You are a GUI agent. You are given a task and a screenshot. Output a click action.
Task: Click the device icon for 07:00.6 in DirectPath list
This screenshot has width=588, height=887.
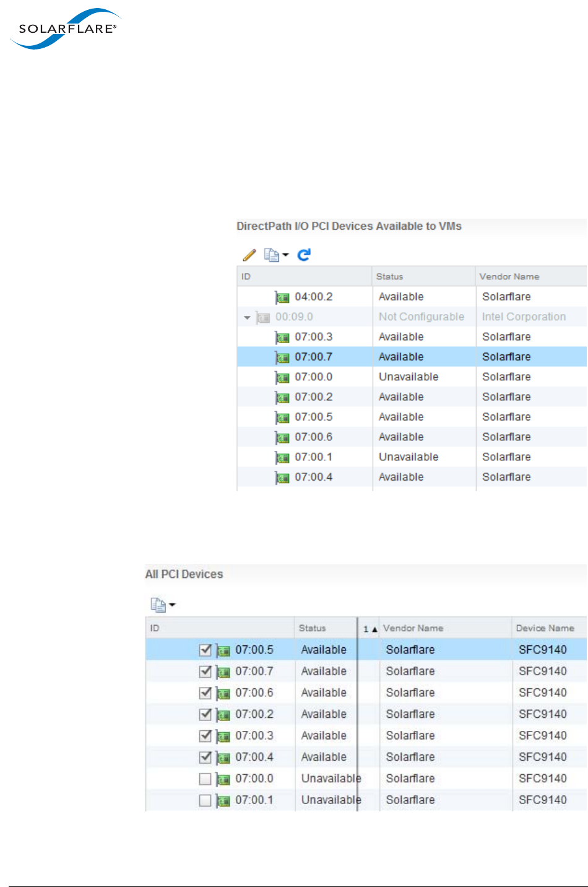[282, 438]
